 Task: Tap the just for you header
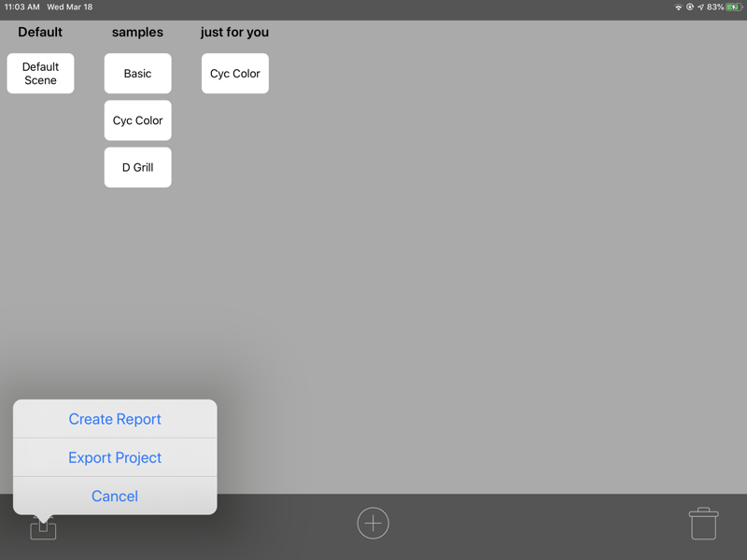pos(234,32)
